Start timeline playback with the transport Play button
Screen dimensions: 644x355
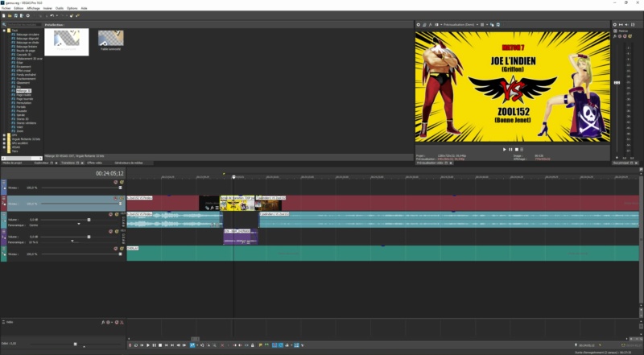point(148,345)
